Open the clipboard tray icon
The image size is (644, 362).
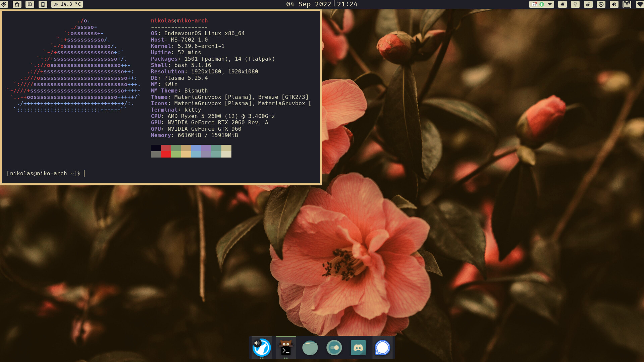coord(588,4)
